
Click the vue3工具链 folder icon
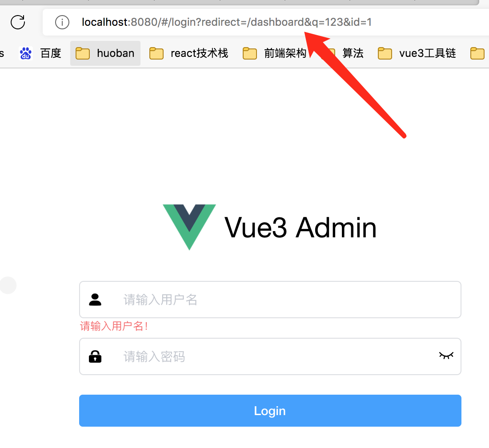pyautogui.click(x=385, y=53)
